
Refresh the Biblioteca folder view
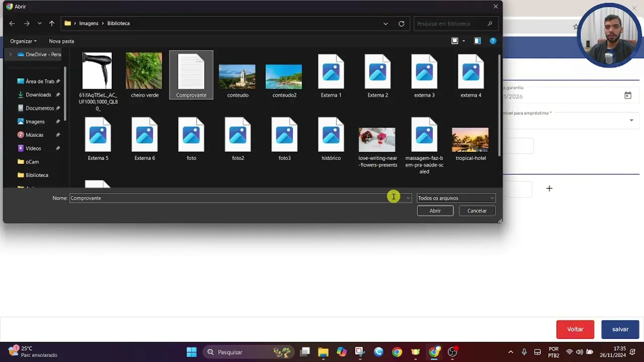pyautogui.click(x=401, y=24)
